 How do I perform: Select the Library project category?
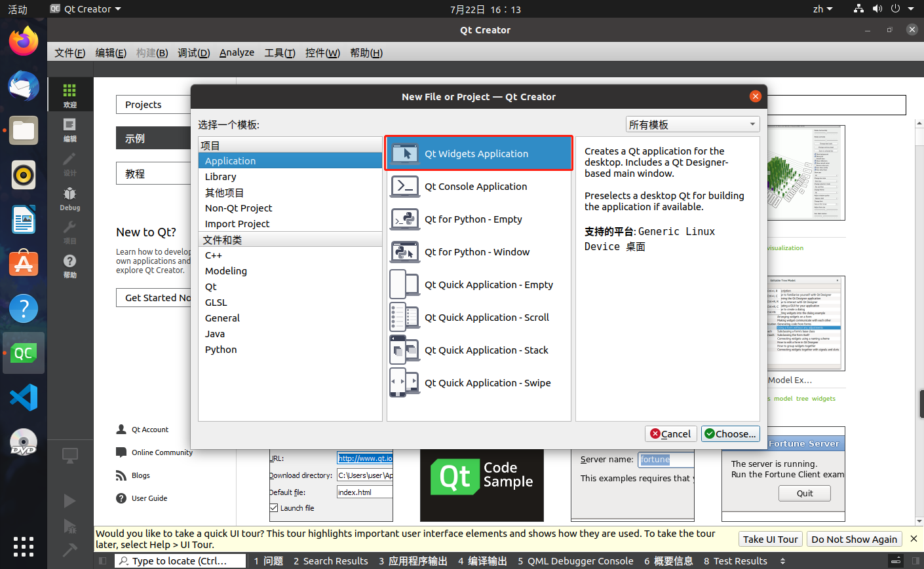[x=290, y=177]
